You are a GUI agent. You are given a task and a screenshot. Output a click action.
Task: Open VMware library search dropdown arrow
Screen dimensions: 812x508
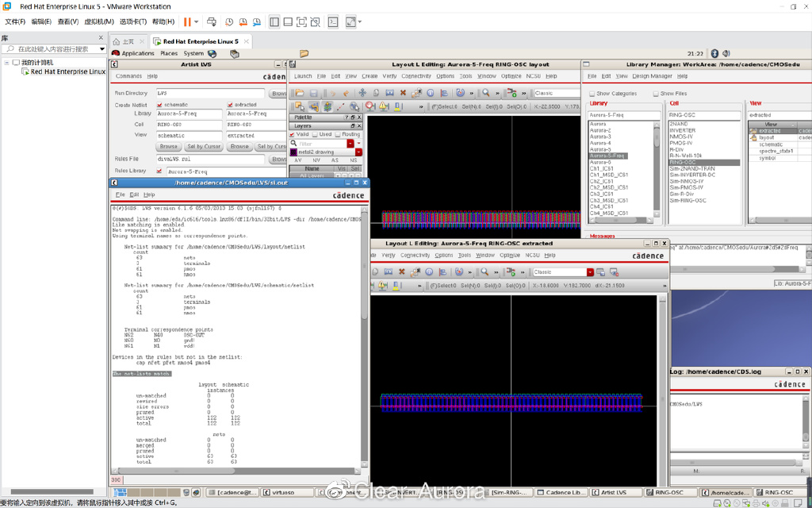point(102,49)
